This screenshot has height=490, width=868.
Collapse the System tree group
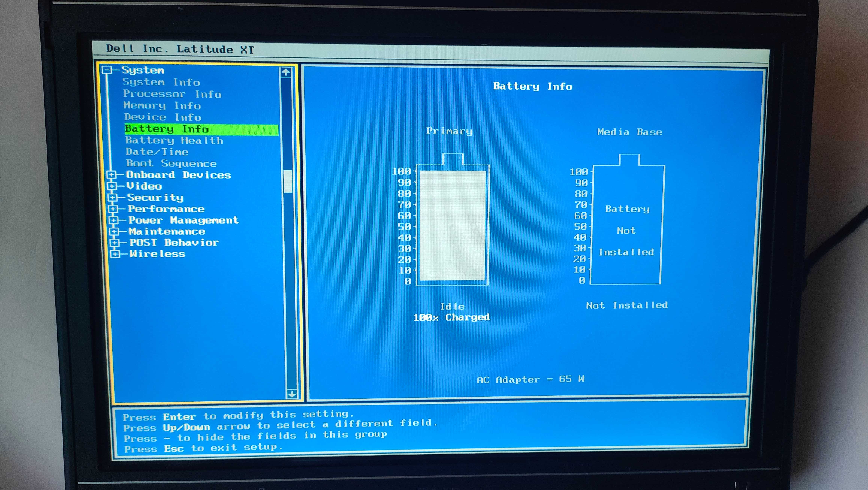(107, 70)
